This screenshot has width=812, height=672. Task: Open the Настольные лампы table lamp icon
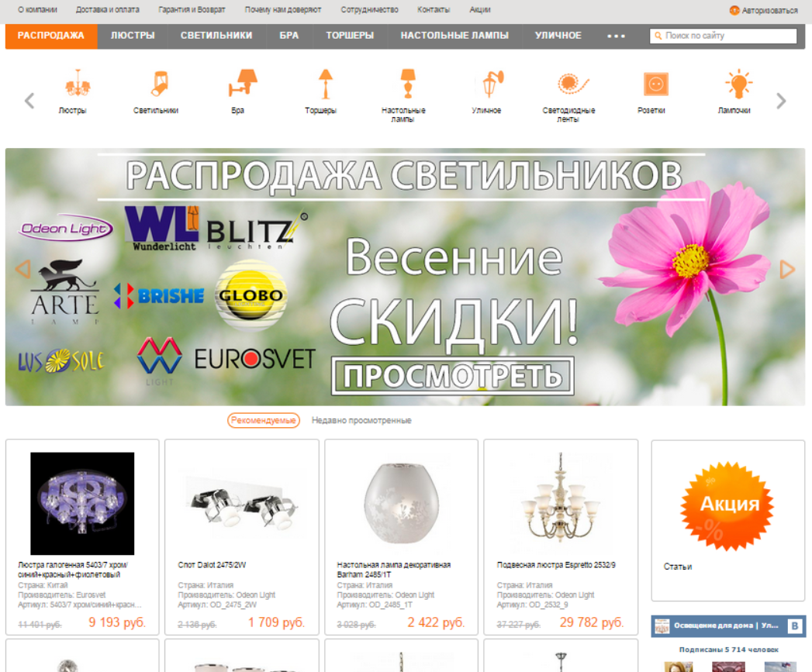tap(408, 84)
